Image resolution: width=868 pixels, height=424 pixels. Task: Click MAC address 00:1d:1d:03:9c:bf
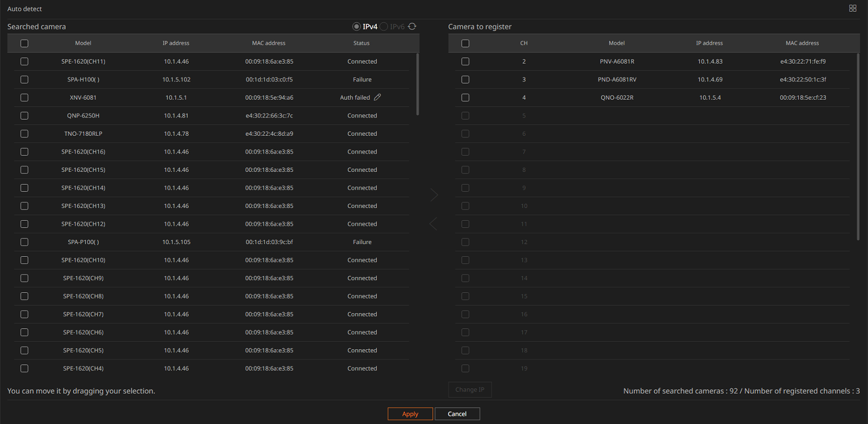click(x=269, y=242)
